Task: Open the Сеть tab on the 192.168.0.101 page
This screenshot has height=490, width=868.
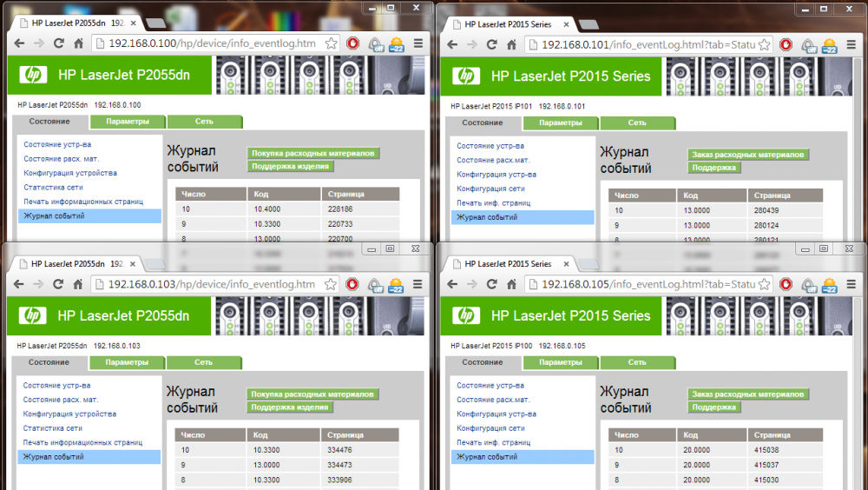Action: tap(637, 122)
